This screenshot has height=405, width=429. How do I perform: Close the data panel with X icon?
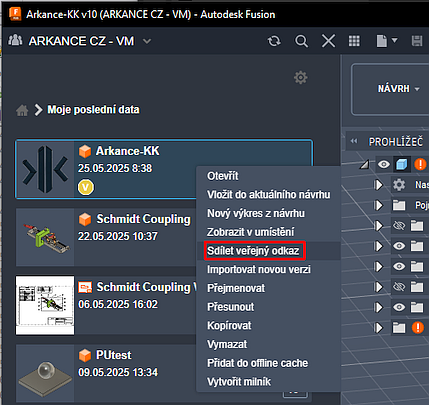pos(328,41)
